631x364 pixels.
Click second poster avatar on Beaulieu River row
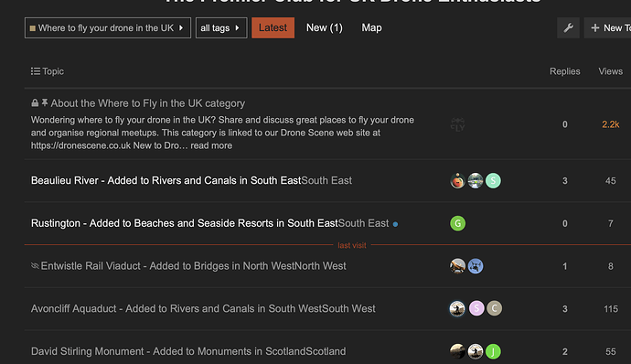tap(476, 181)
